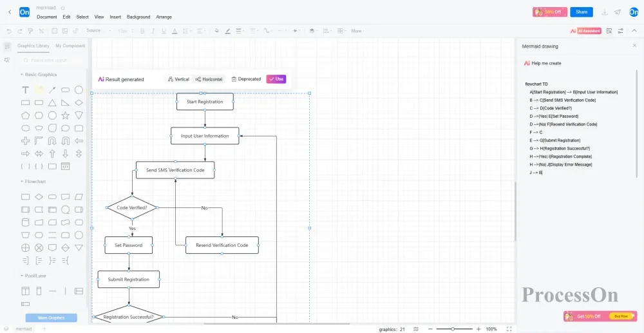Expand the More toolbar options

(357, 31)
